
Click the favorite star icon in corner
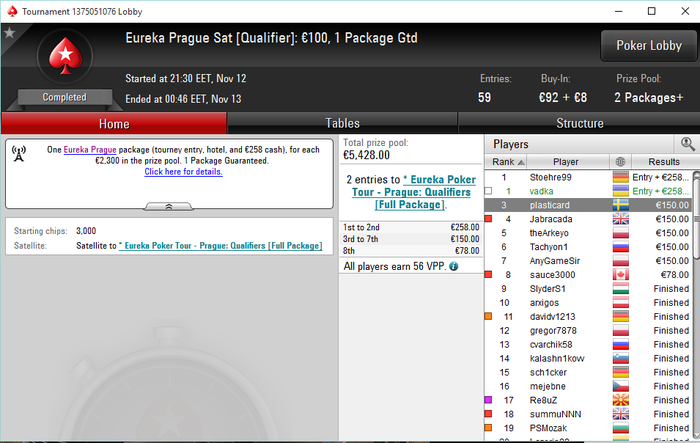point(9,33)
